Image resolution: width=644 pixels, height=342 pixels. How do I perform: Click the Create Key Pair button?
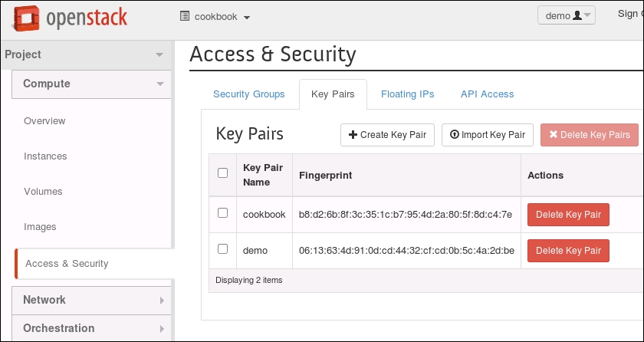(387, 135)
